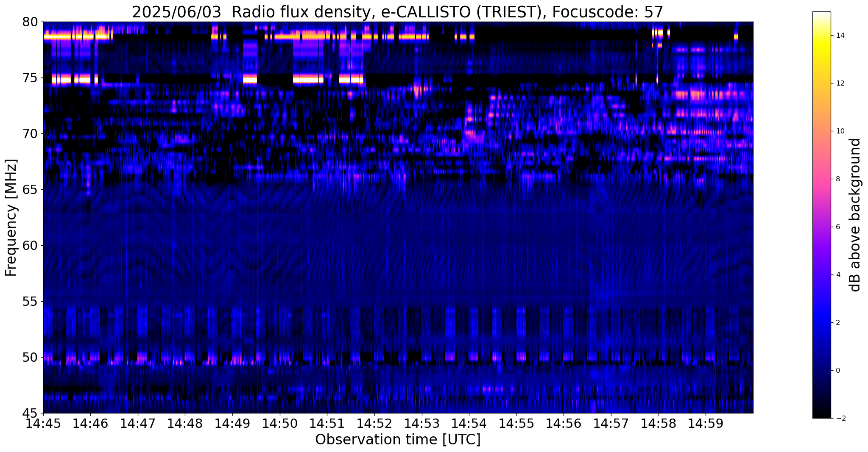Click the 75 MHz frequency tick label
Viewport: 868px width, 452px height.
[30, 78]
